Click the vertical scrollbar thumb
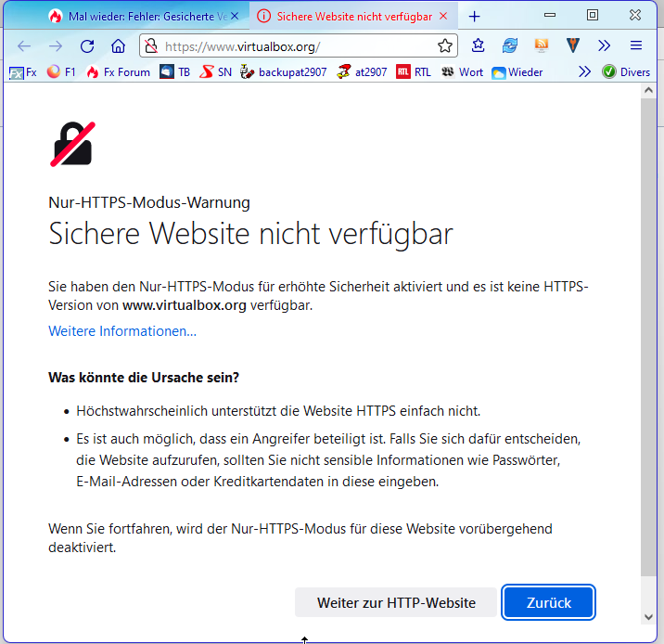Image resolution: width=664 pixels, height=644 pixels. tap(648, 337)
